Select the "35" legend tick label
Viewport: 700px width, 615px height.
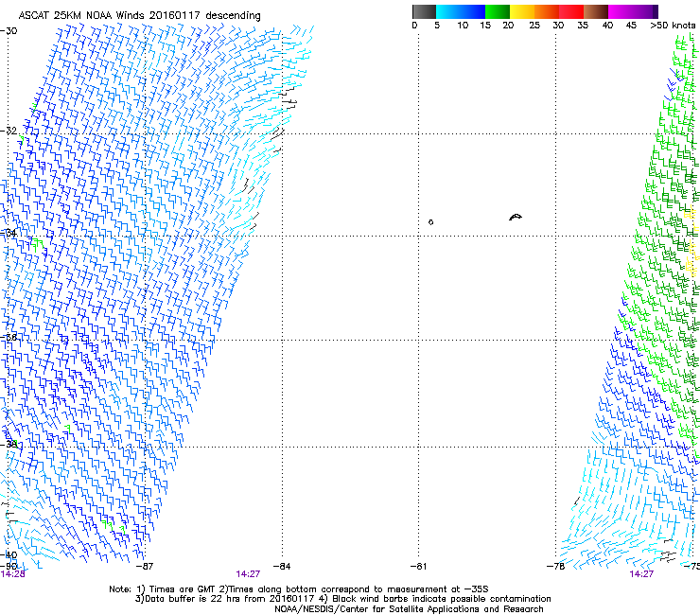[x=583, y=26]
